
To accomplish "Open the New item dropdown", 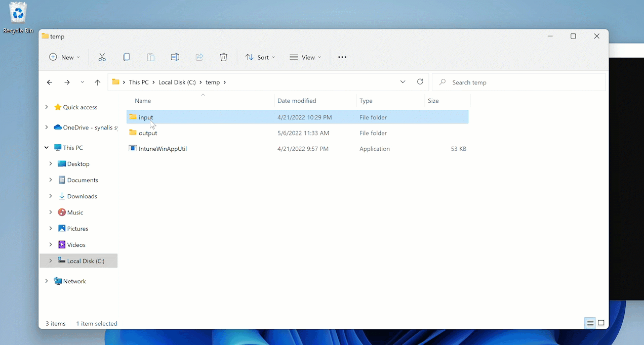I will pyautogui.click(x=64, y=57).
